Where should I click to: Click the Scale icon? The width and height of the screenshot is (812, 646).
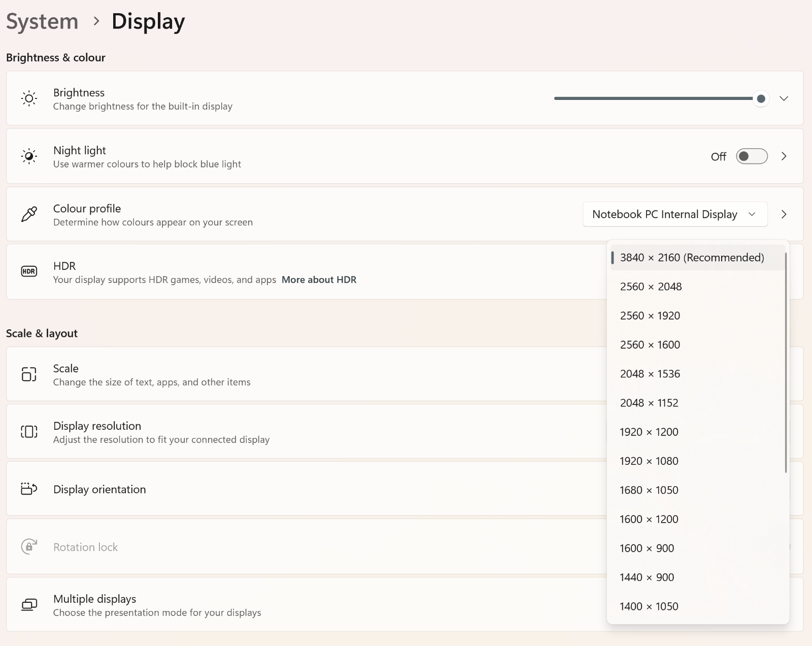click(x=29, y=374)
